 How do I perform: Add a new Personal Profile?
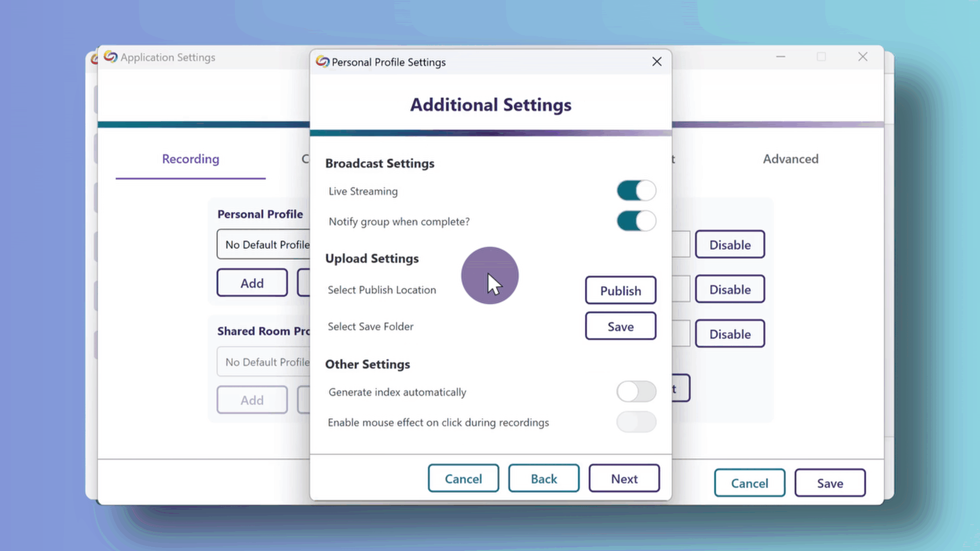(x=252, y=282)
